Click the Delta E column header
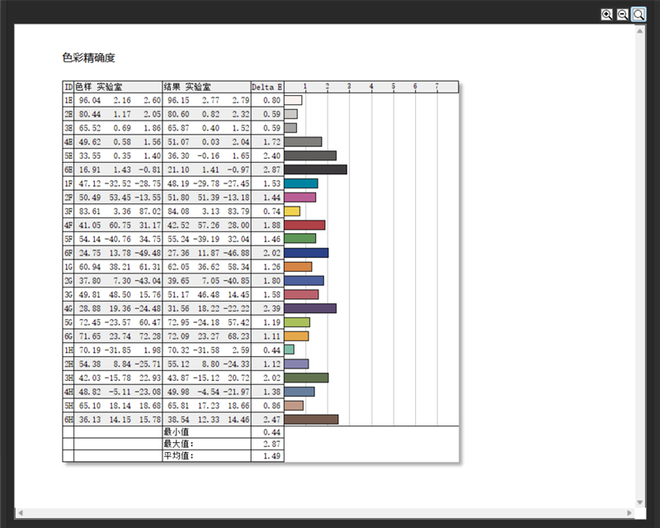 pos(267,87)
